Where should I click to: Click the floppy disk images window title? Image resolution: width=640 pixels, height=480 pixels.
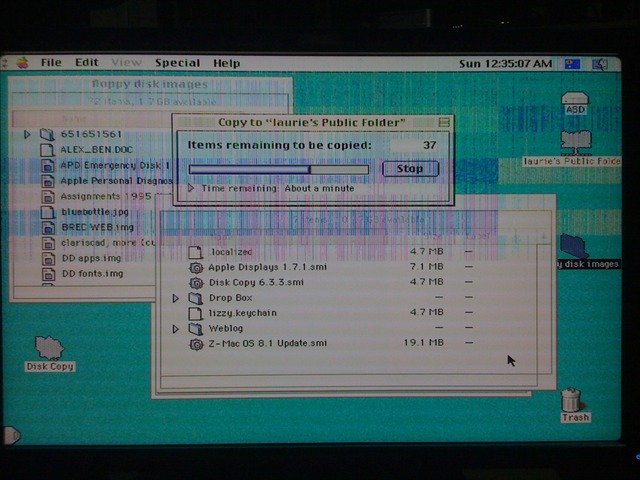click(150, 84)
